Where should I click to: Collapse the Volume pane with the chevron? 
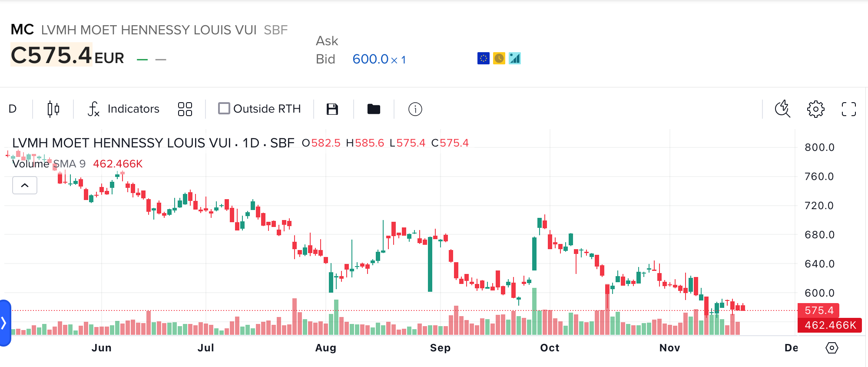tap(25, 185)
